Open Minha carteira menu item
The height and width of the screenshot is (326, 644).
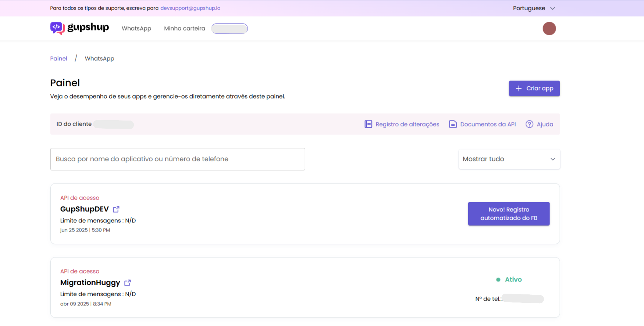[185, 28]
